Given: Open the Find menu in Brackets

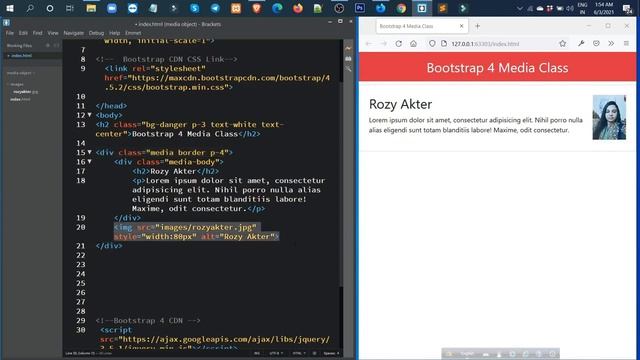Looking at the screenshot, I should 38,33.
